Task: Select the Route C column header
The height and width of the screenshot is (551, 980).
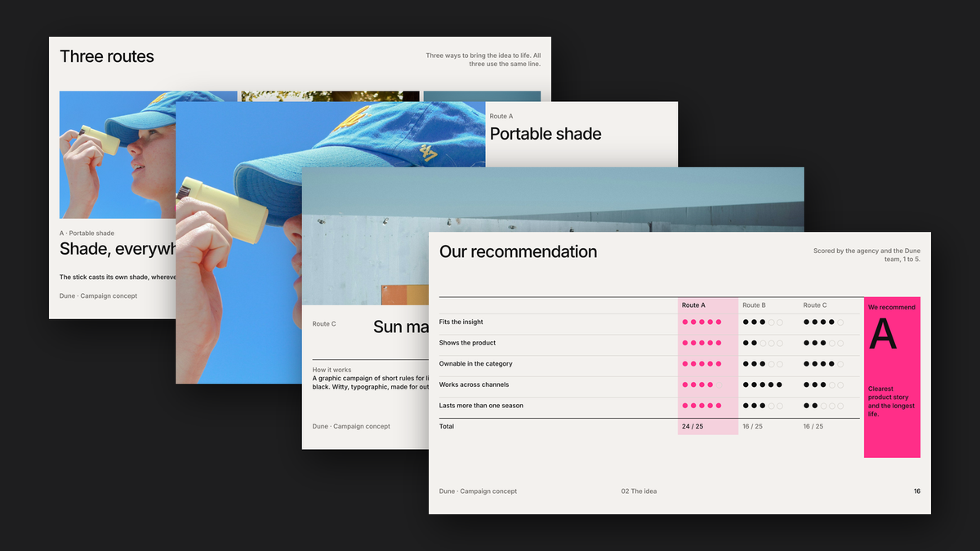Action: pyautogui.click(x=815, y=305)
